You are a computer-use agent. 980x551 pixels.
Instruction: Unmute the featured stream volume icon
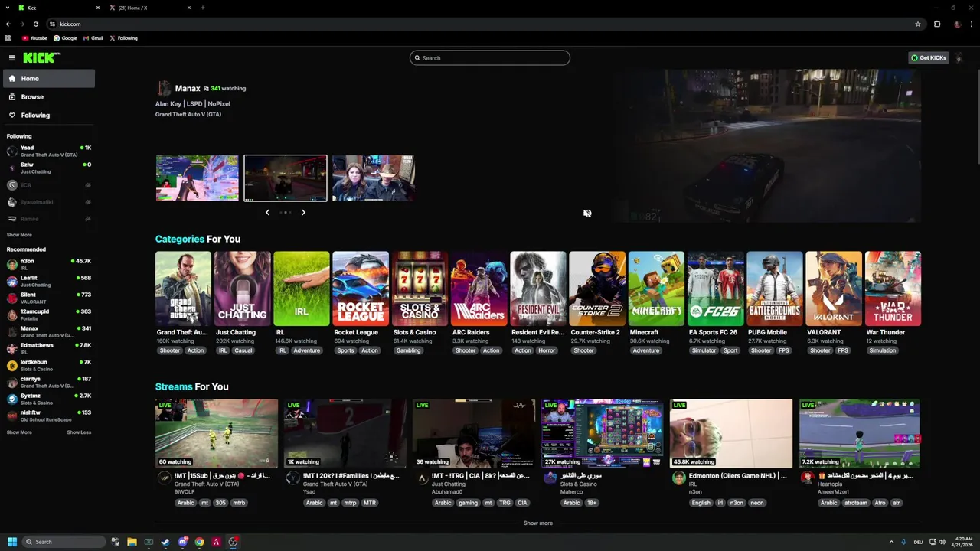coord(587,214)
